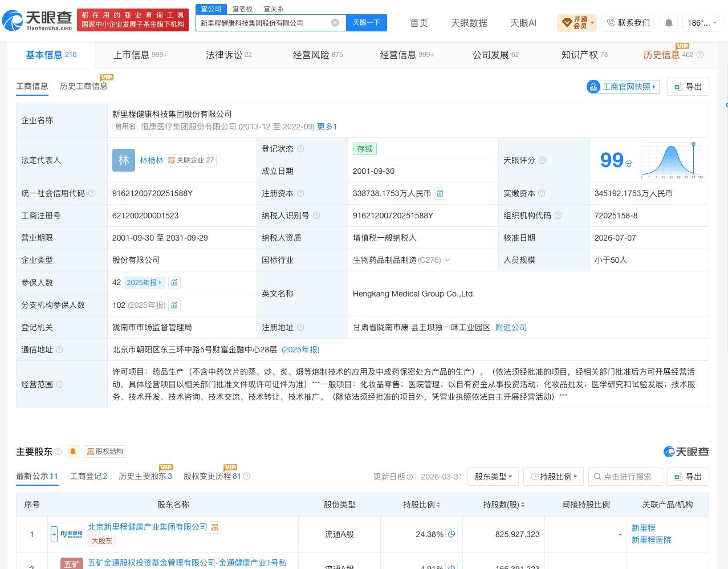
Task: Click the help icon next to 实缴资本
Action: (542, 193)
